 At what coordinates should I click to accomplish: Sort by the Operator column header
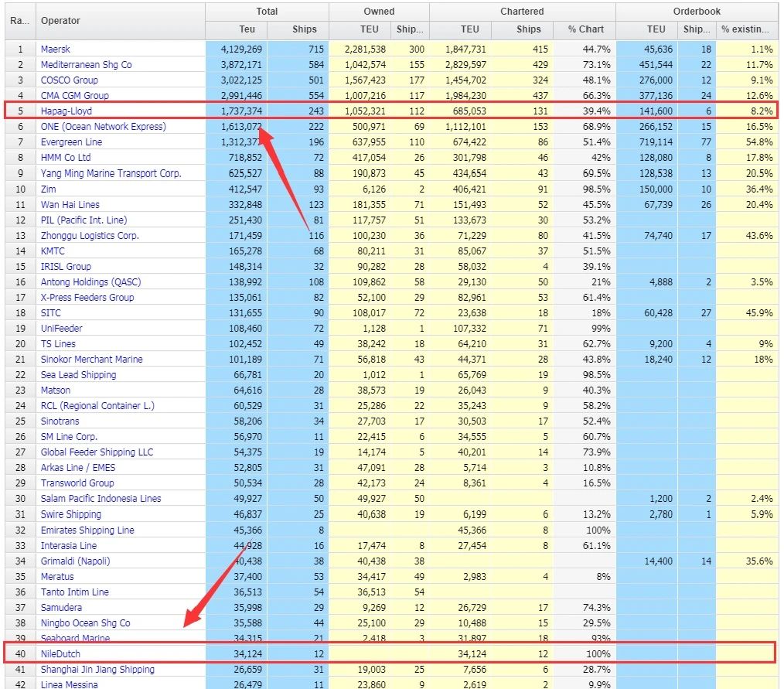coord(121,21)
